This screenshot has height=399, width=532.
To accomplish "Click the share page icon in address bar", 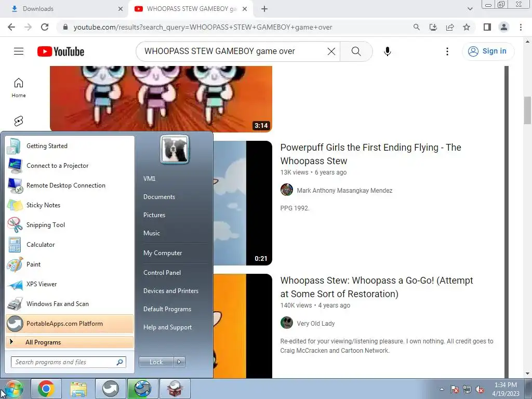I will pyautogui.click(x=450, y=27).
